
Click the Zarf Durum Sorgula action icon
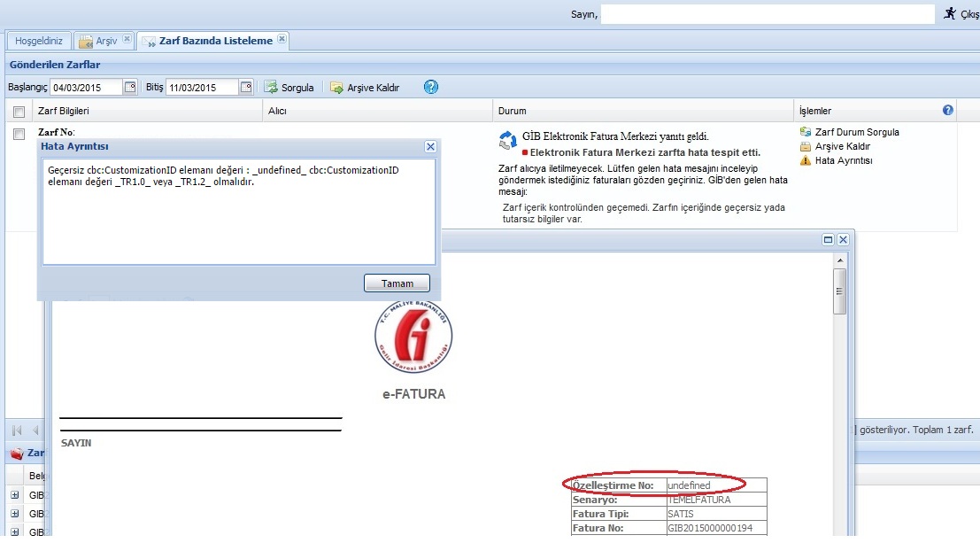805,132
